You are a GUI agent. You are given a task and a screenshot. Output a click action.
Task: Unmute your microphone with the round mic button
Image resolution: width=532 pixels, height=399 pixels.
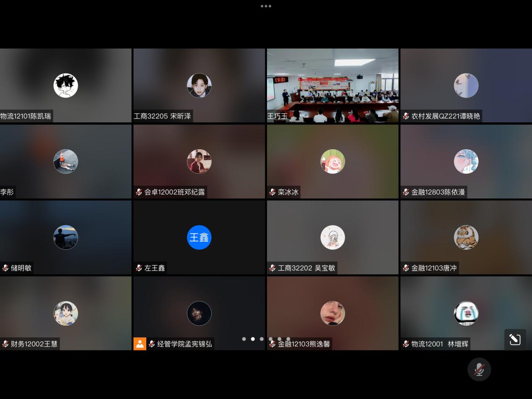coord(479,369)
